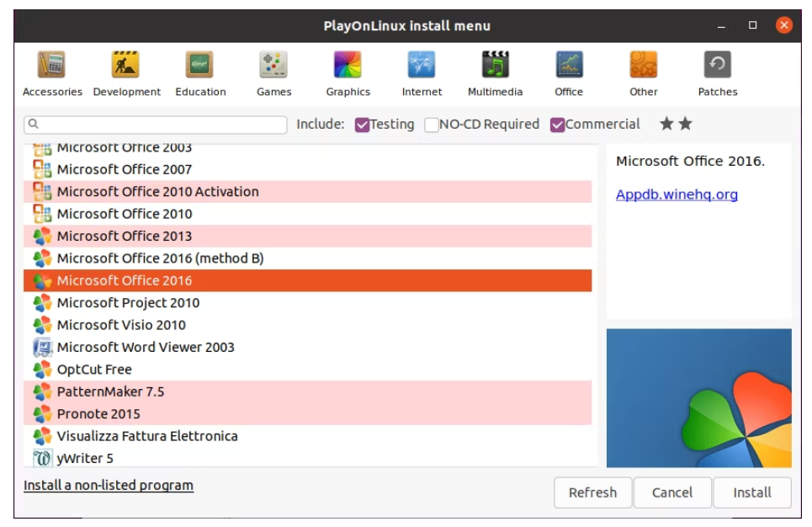Click the Refresh button
This screenshot has height=527, width=812.
[592, 492]
